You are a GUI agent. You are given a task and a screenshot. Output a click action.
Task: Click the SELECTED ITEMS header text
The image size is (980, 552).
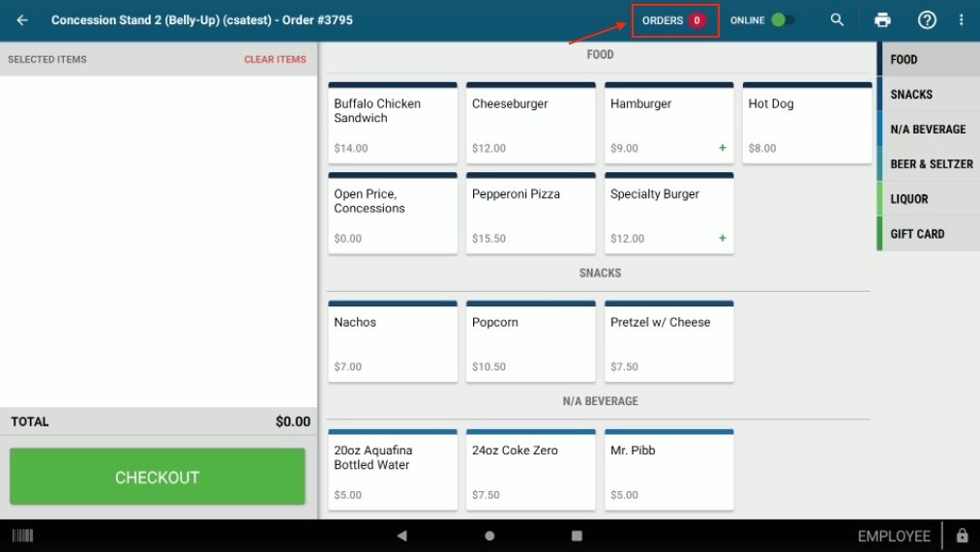point(47,59)
